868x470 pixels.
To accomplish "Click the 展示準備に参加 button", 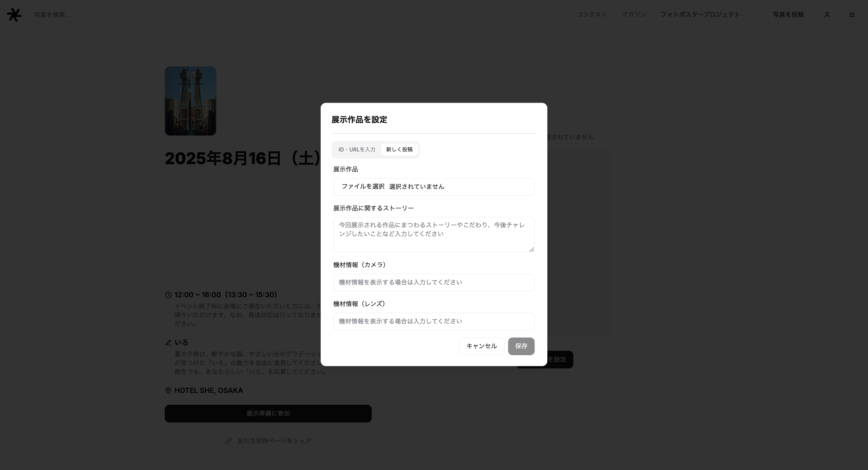I will pos(268,413).
